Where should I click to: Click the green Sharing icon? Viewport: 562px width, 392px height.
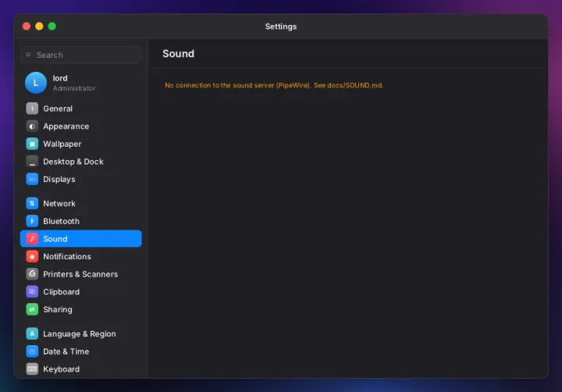[x=32, y=309]
